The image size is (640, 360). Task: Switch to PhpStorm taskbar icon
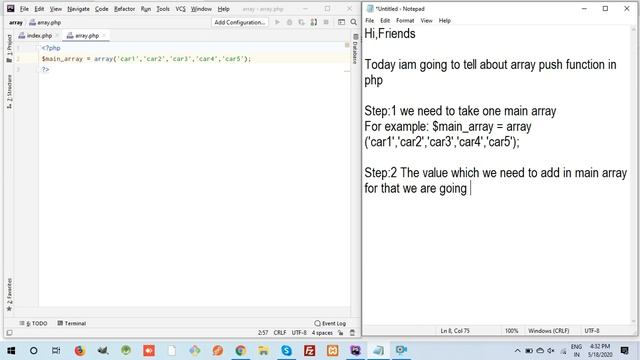[x=355, y=350]
